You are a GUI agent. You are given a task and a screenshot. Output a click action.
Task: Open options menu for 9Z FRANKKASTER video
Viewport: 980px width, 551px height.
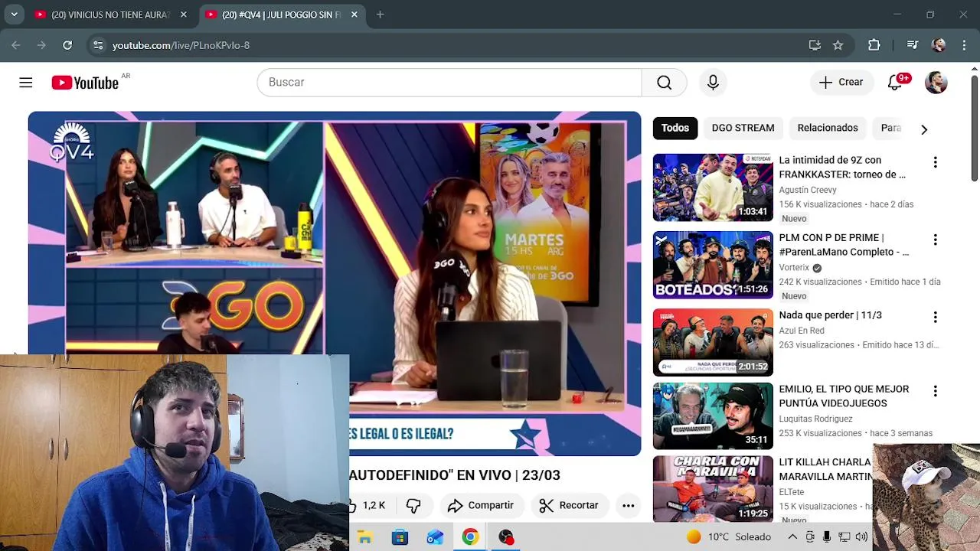coord(935,162)
